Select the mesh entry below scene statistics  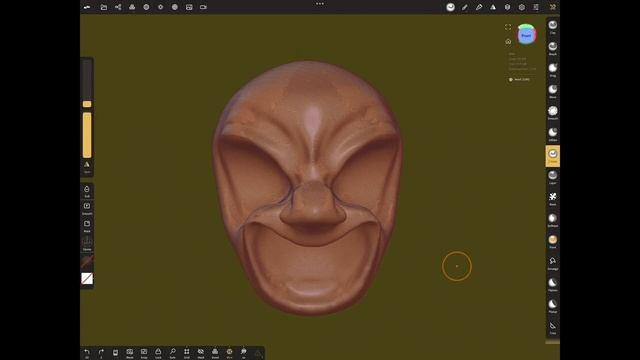point(519,80)
